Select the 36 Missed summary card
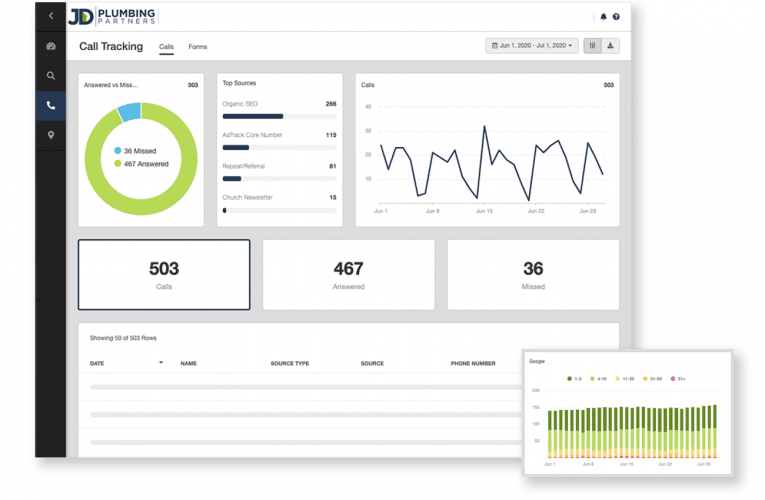Viewport: 765px width, 500px height. [533, 275]
